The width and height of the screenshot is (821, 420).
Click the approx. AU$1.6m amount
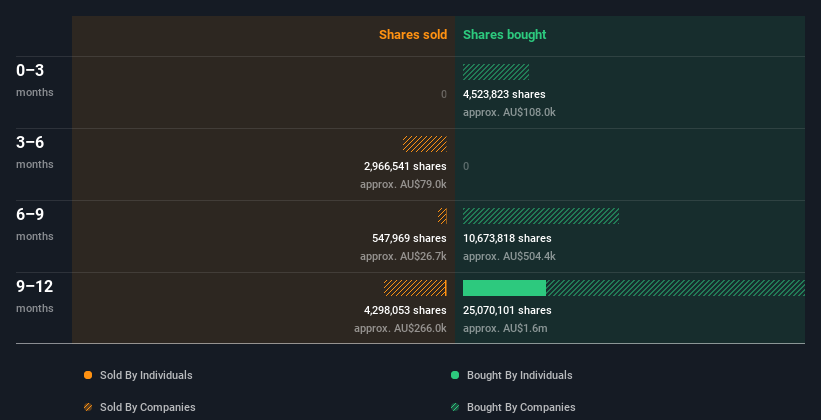tap(505, 328)
